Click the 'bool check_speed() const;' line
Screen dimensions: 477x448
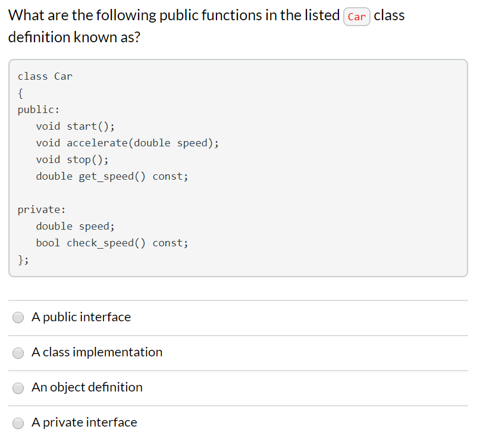click(x=112, y=243)
